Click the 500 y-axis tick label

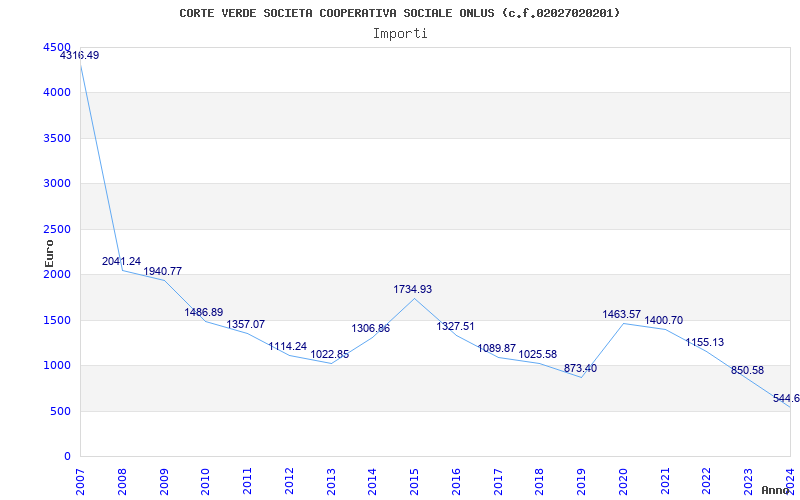[x=60, y=411]
